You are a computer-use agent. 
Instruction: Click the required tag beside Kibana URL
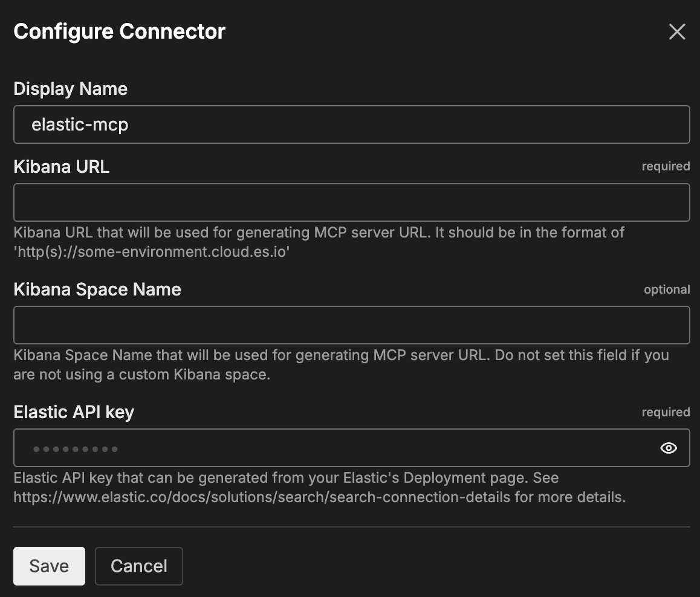click(666, 166)
